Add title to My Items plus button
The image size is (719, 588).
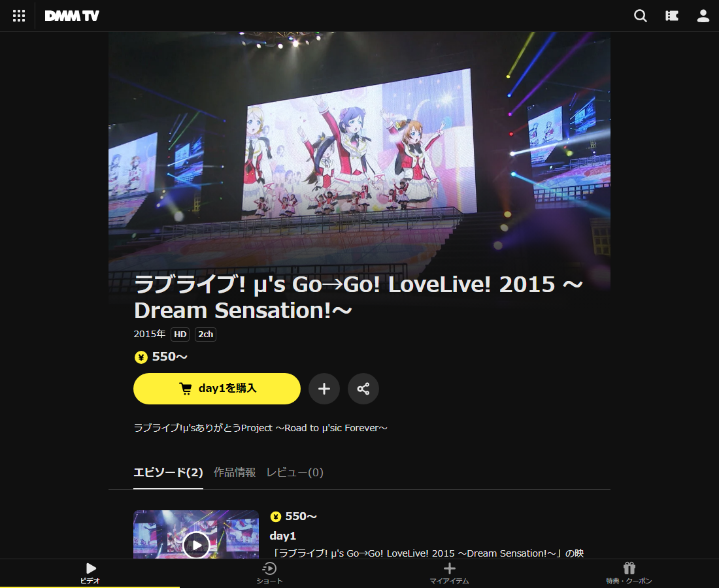[x=324, y=389]
